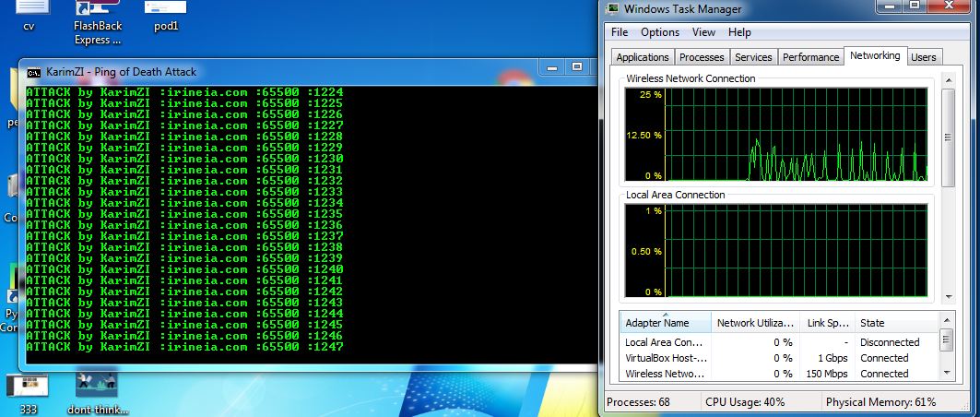The image size is (980, 417).
Task: Switch to the Applications tab
Action: [643, 57]
